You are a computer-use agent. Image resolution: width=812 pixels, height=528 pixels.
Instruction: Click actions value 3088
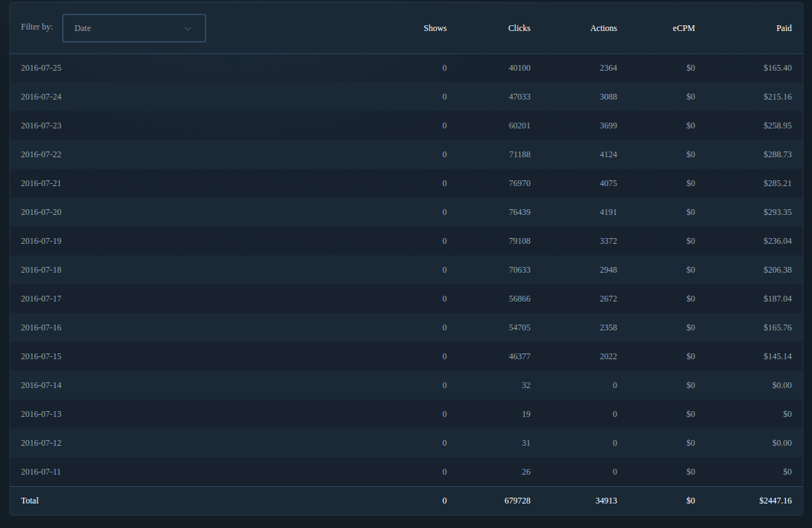pos(608,97)
